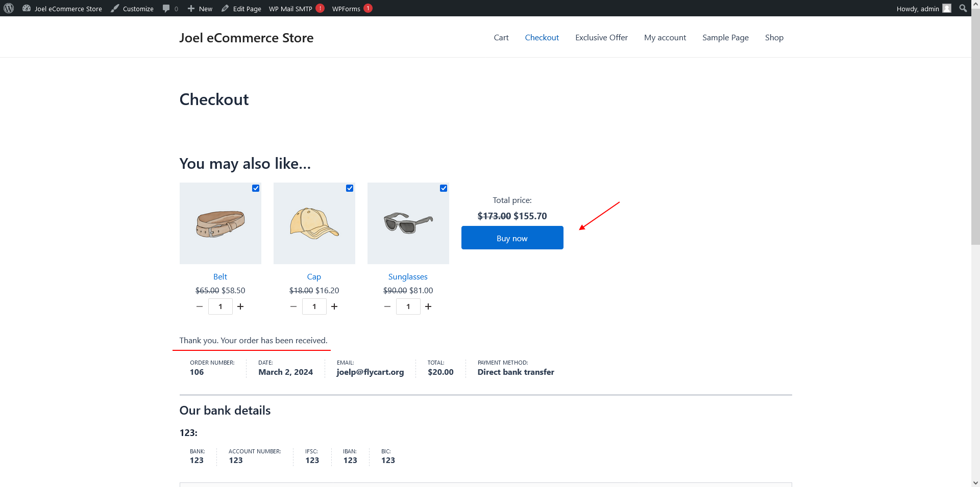Open the Shop navigation item

click(774, 38)
